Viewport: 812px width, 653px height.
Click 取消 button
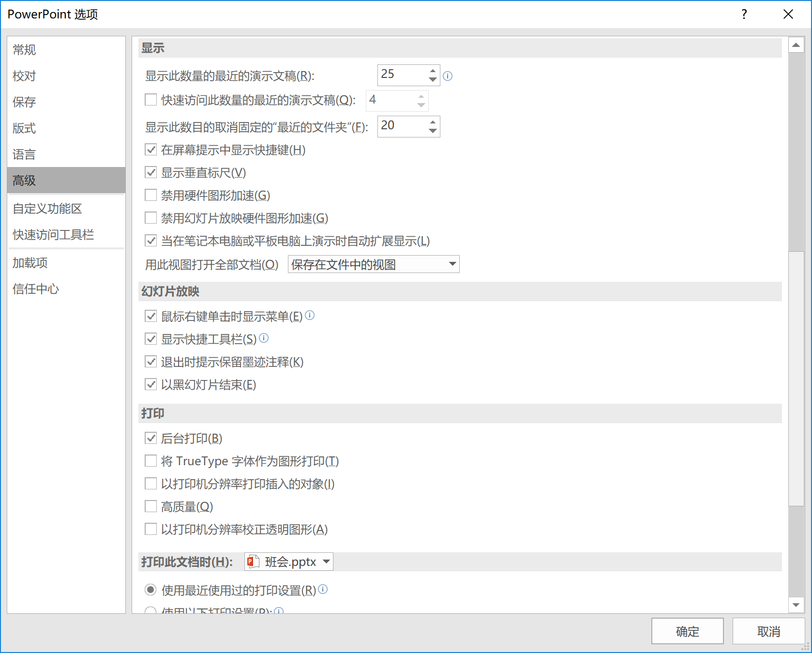(768, 631)
